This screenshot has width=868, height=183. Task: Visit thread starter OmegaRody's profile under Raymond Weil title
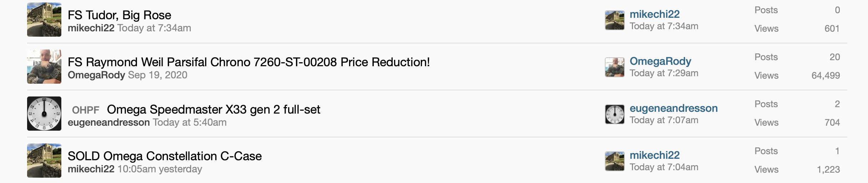(96, 75)
